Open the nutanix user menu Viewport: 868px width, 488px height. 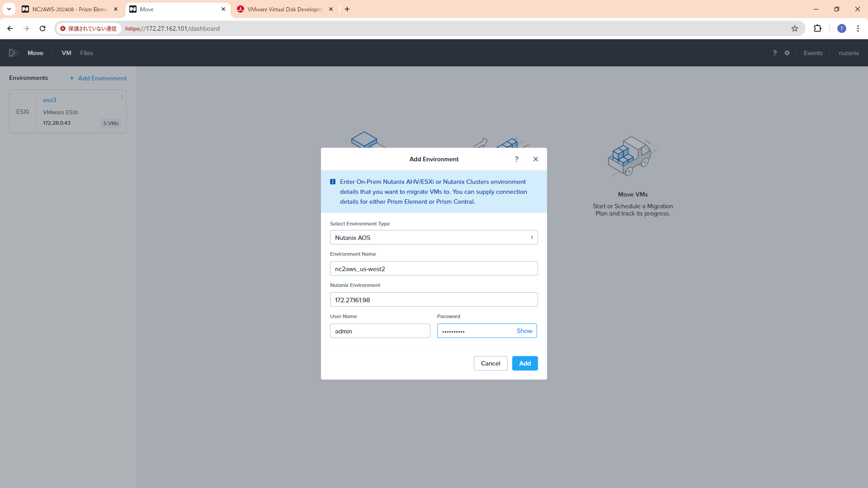point(849,53)
